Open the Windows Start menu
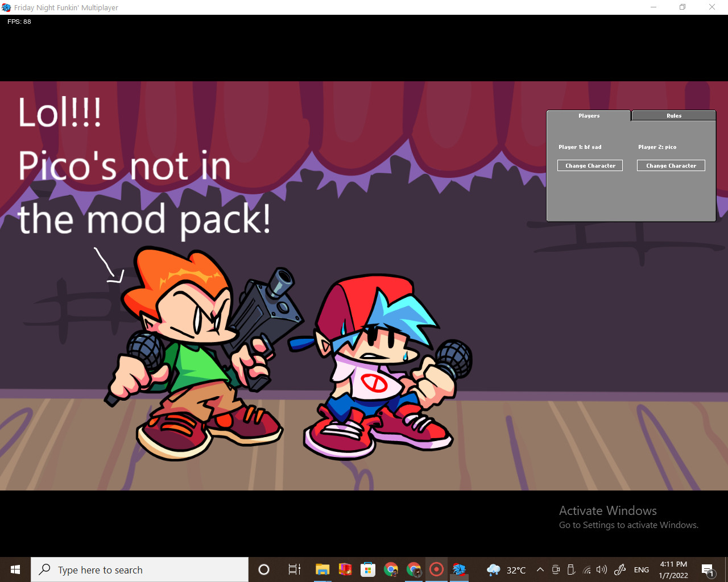728x582 pixels. pyautogui.click(x=15, y=569)
